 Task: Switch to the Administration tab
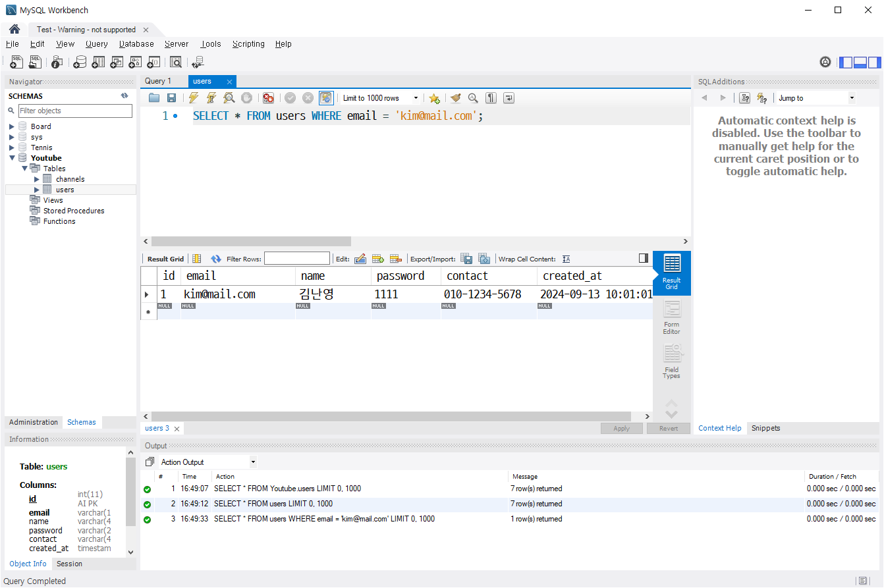[34, 422]
